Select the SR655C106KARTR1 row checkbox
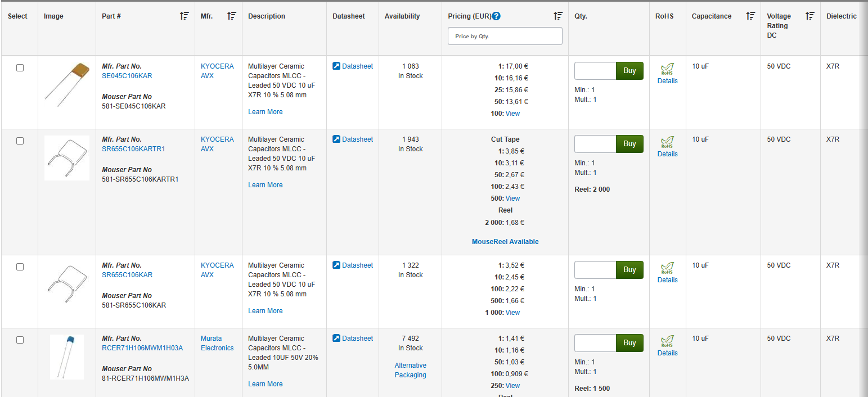Viewport: 868px width, 397px height. point(20,141)
